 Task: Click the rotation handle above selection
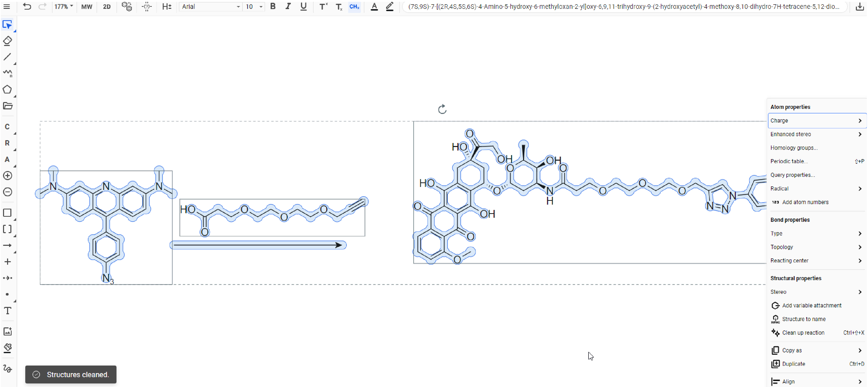point(442,109)
